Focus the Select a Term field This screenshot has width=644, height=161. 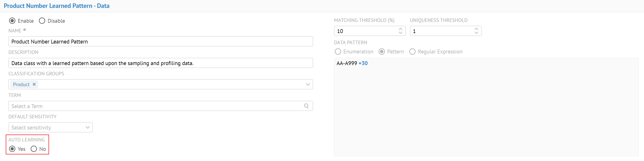coord(155,106)
